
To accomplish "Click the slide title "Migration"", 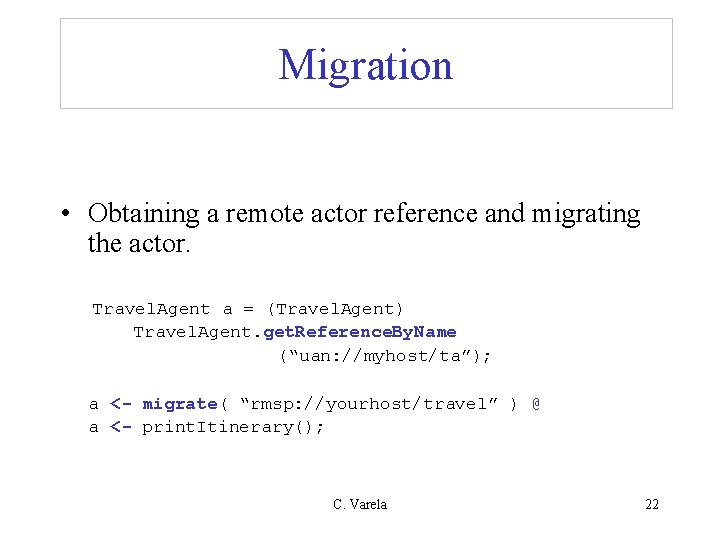I will click(x=366, y=66).
